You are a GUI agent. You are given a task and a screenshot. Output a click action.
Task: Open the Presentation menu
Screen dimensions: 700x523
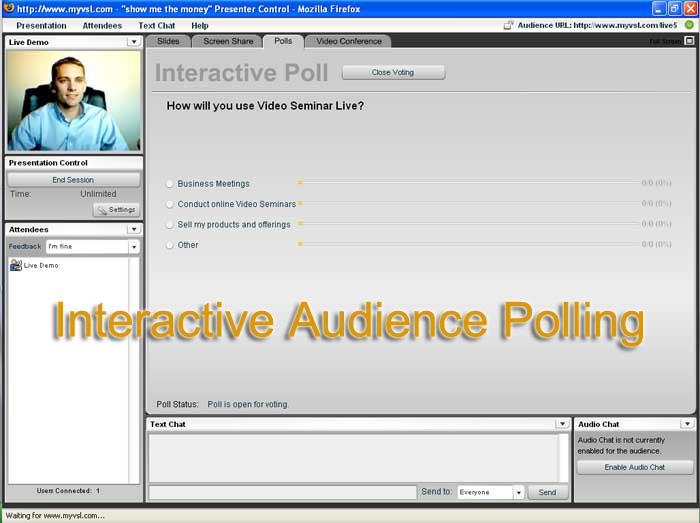[41, 26]
